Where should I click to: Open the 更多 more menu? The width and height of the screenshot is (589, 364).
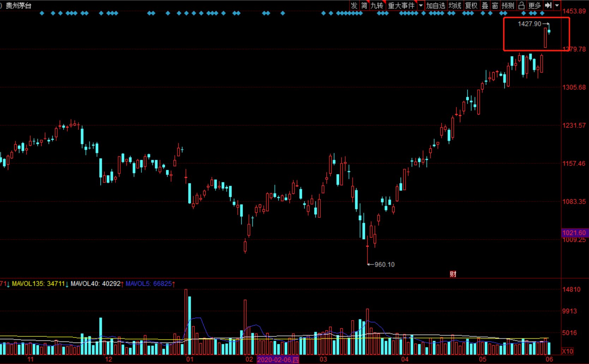pyautogui.click(x=534, y=6)
